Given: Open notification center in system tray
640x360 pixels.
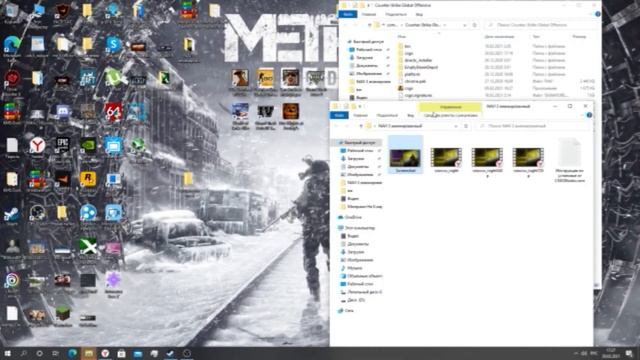Looking at the screenshot, I should (x=629, y=353).
